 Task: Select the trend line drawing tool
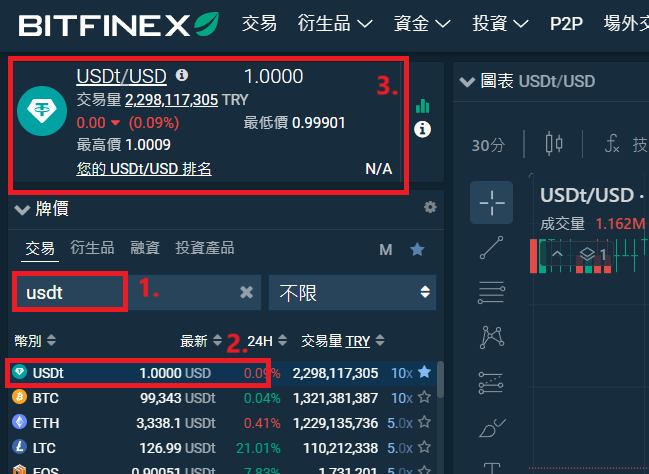click(491, 248)
